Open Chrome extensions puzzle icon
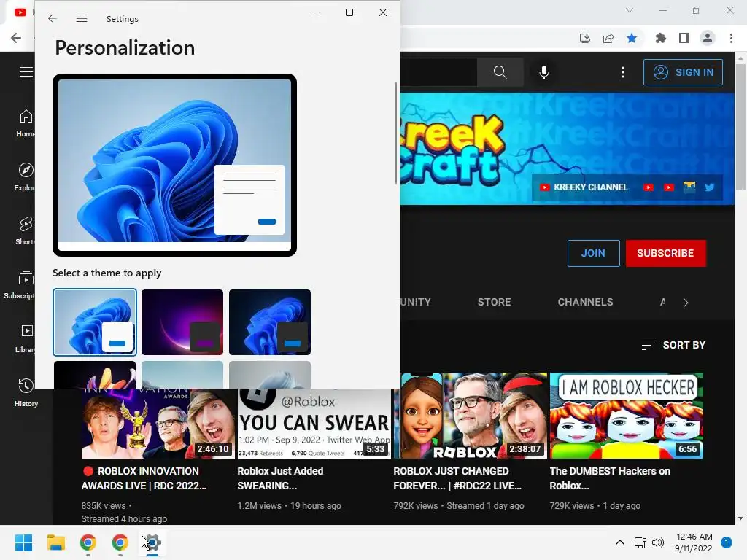The image size is (747, 560). pos(660,38)
